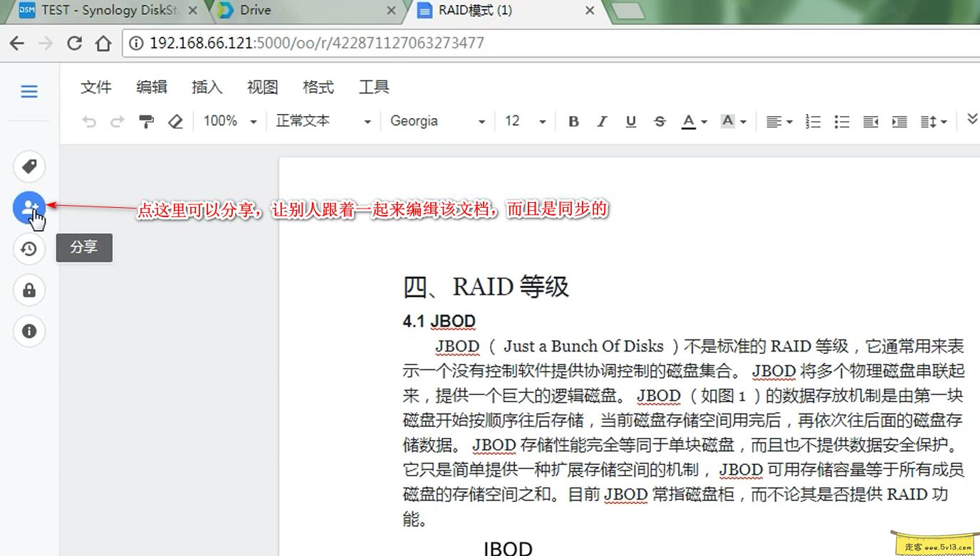Click the version history clock icon
The height and width of the screenshot is (556, 980).
(x=28, y=248)
